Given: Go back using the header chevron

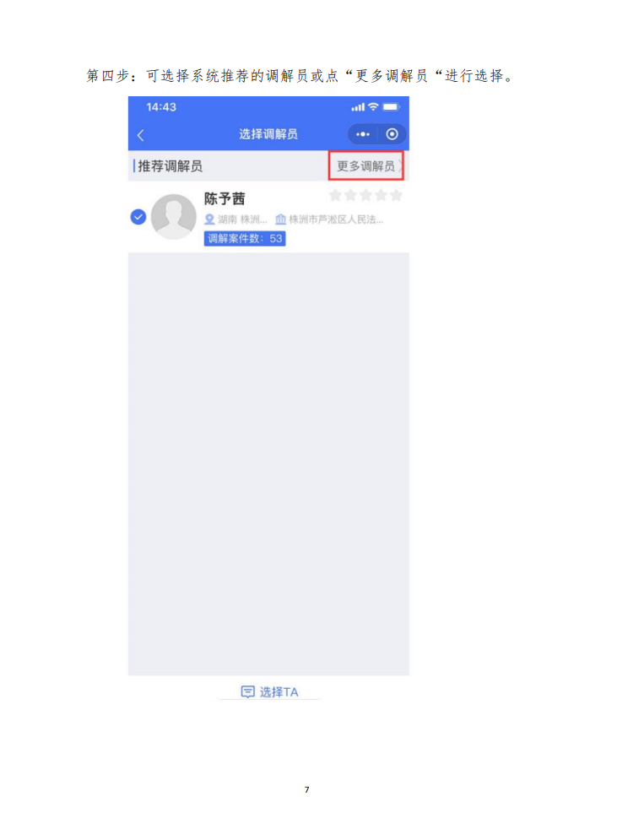Looking at the screenshot, I should 141,135.
